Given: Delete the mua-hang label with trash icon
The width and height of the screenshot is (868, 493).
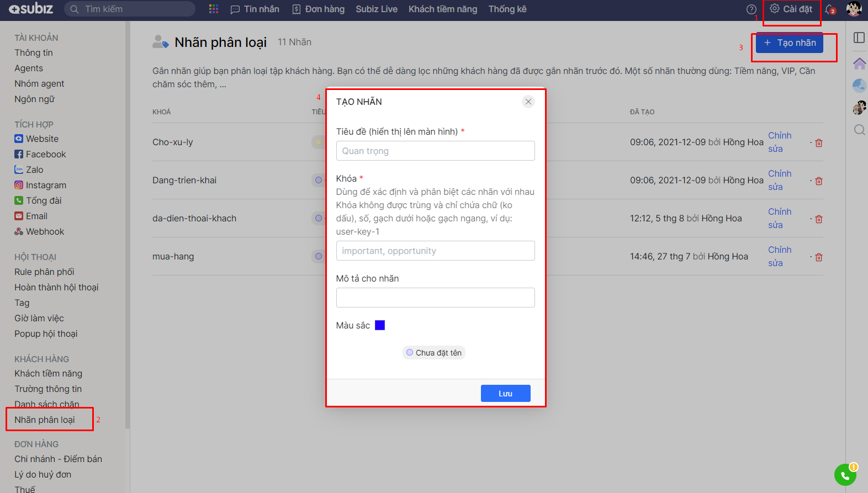Looking at the screenshot, I should coord(819,257).
